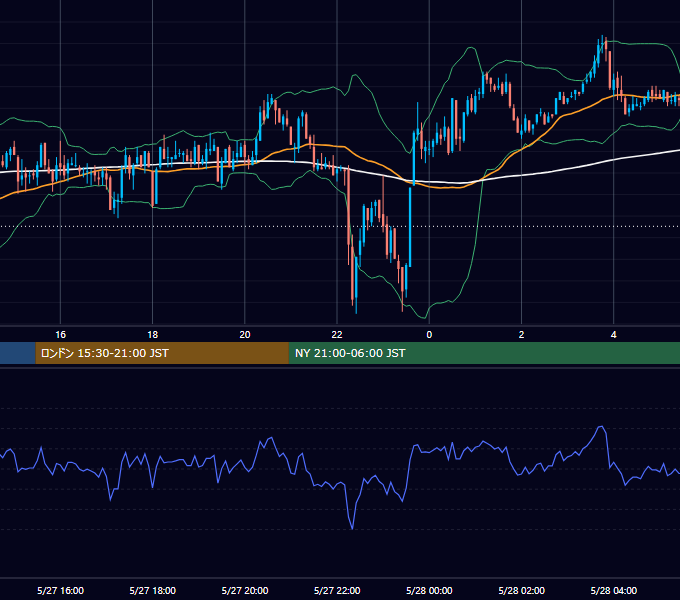Image resolution: width=680 pixels, height=600 pixels.
Task: Click the 20 hour label on price chart axis
Action: [x=245, y=335]
